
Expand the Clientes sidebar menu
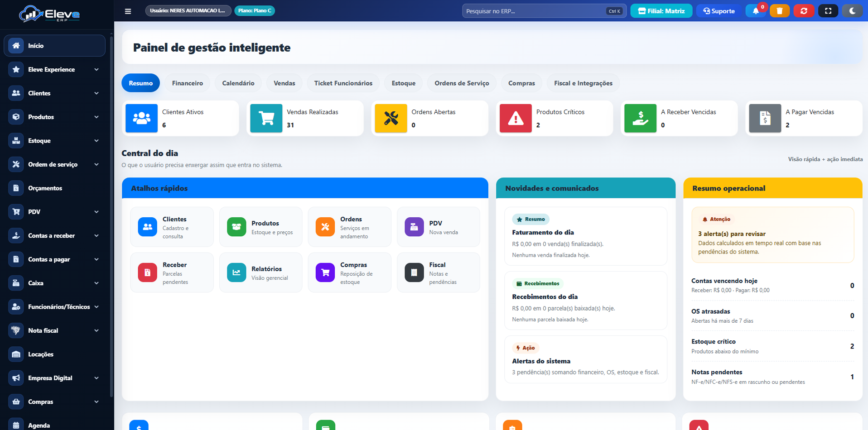tap(54, 93)
